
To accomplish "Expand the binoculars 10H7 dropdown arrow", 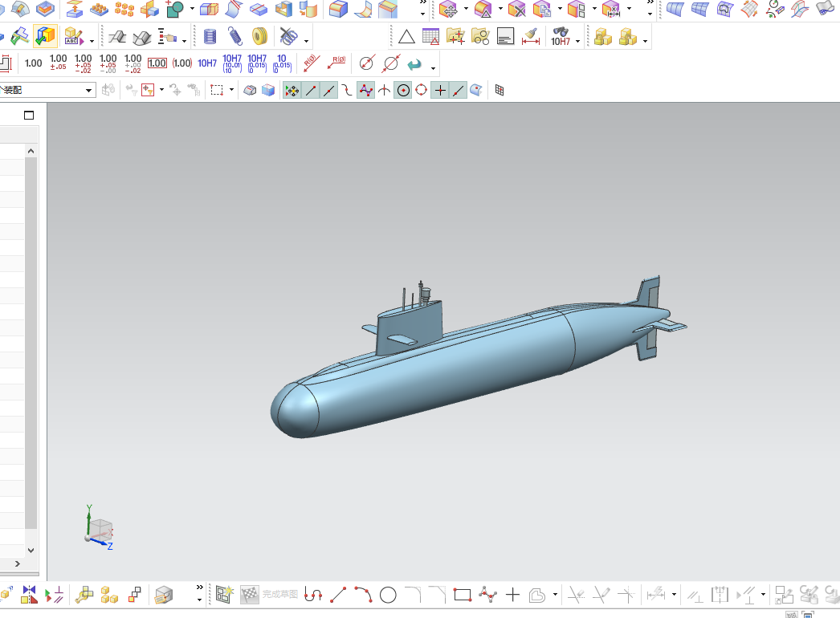I will click(x=577, y=41).
